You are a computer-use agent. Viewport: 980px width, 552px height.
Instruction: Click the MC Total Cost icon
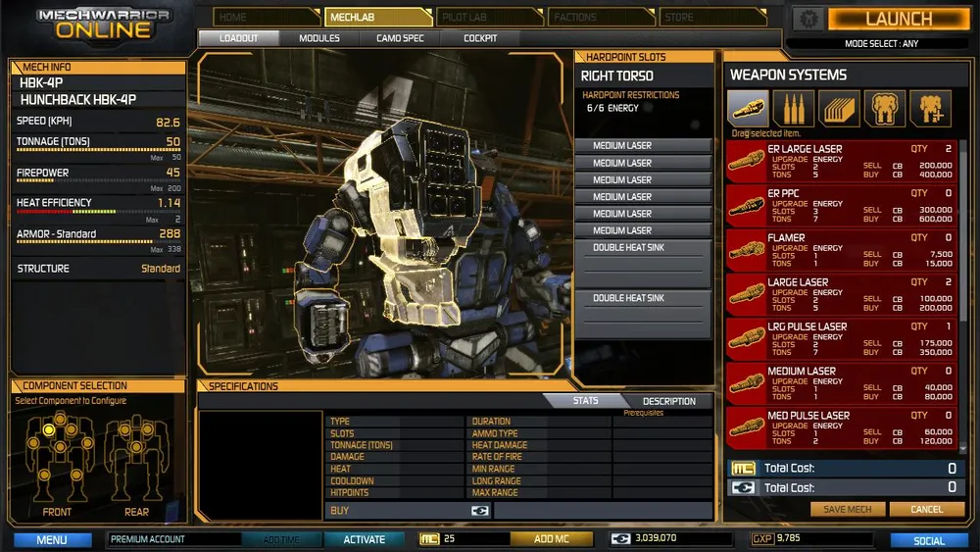(743, 469)
